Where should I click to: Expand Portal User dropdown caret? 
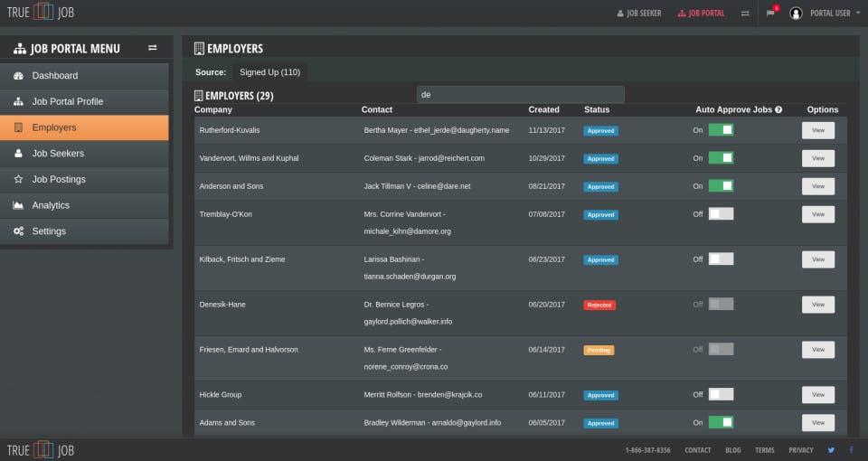(858, 13)
